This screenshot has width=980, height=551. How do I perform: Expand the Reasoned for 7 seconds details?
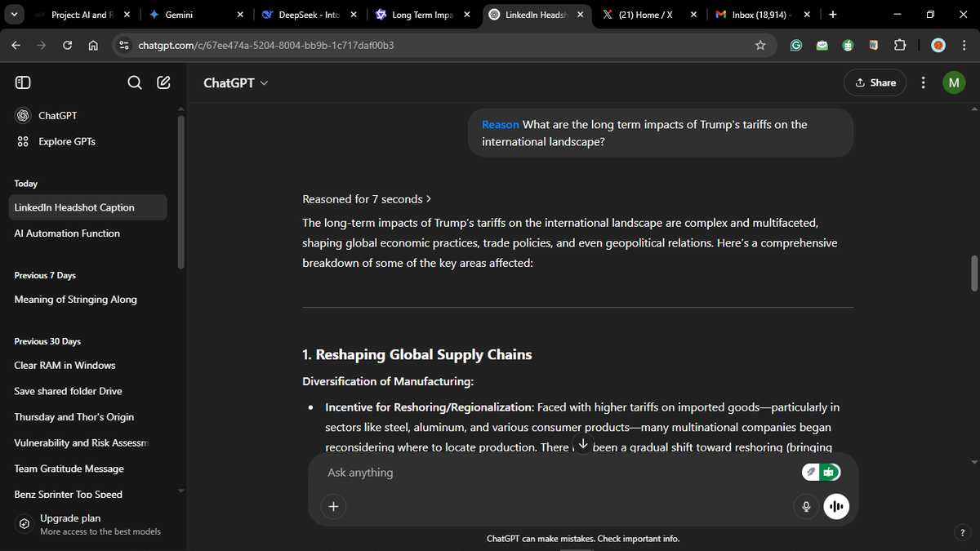click(x=367, y=199)
